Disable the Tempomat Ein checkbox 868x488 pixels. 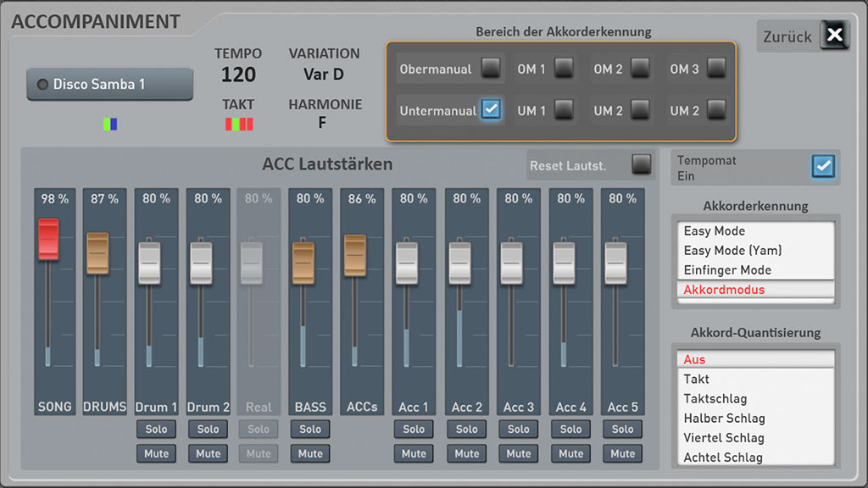coord(822,166)
